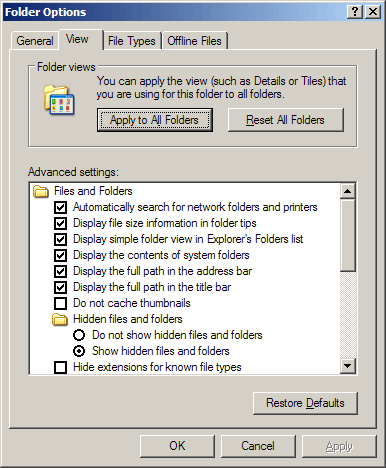Click the scroll up arrow in Advanced settings
Screen dimensions: 386x468
coord(348,191)
